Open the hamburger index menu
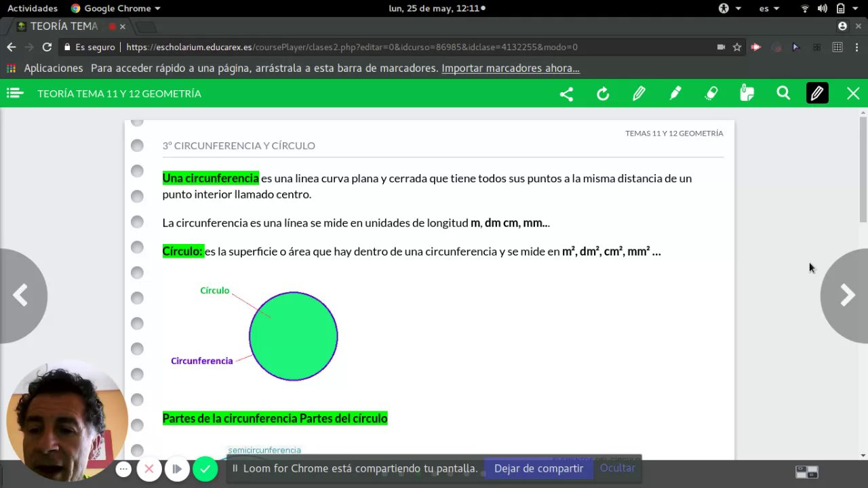 pos(14,94)
